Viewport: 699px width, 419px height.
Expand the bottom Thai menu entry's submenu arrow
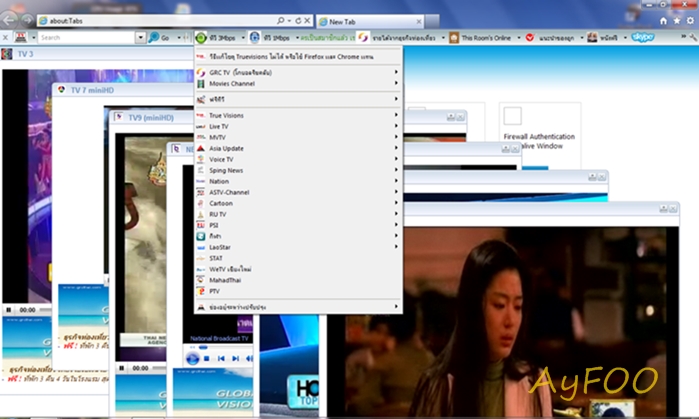pos(396,306)
